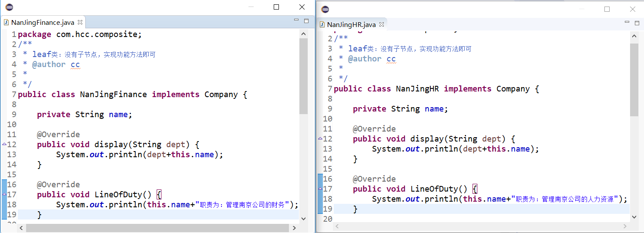Click override marker at line 12 in NanJingFinance.java
The image size is (644, 233).
4,144
